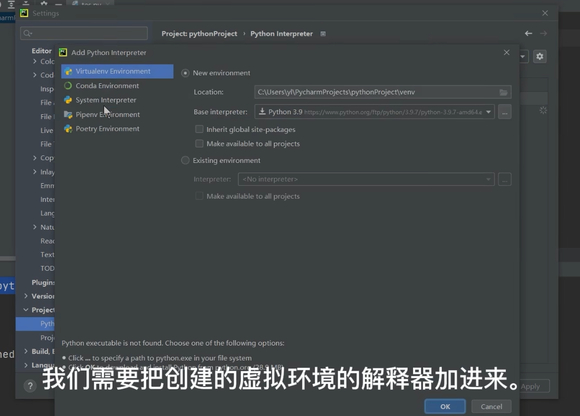
Task: Click the Cancel button
Action: [491, 406]
